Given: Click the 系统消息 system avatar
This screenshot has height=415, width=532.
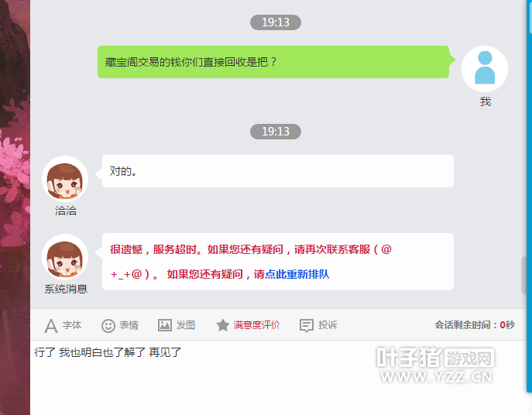Looking at the screenshot, I should pos(65,257).
